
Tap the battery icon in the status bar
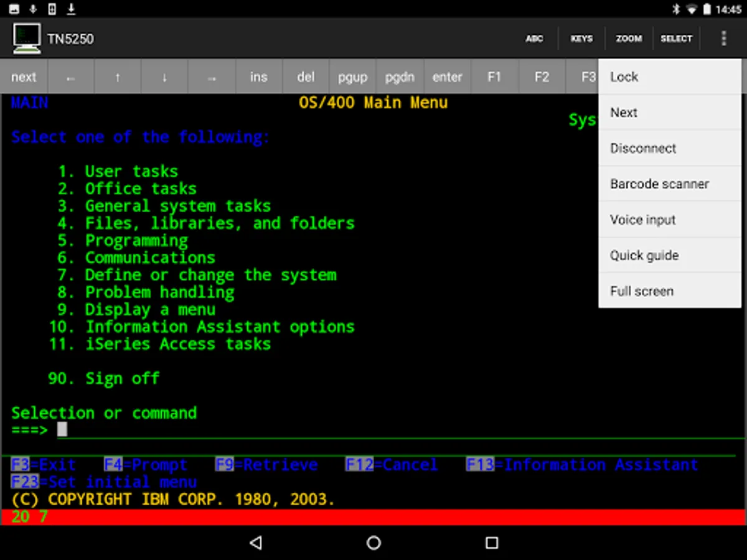coord(707,9)
